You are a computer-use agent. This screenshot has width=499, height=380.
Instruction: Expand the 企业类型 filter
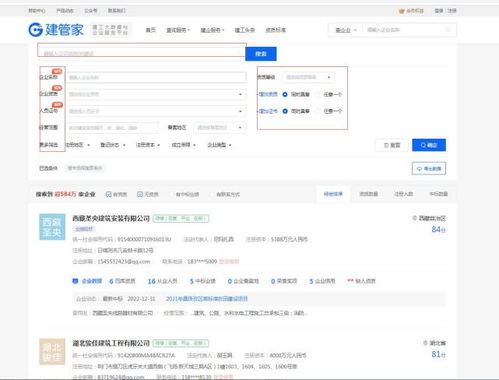click(x=219, y=145)
